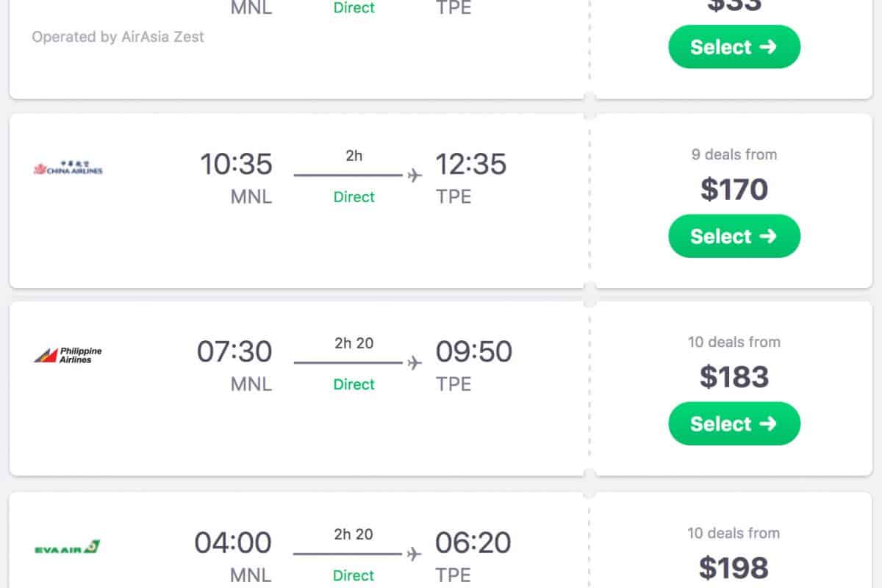Open the "9 deals from" link

[x=734, y=154]
